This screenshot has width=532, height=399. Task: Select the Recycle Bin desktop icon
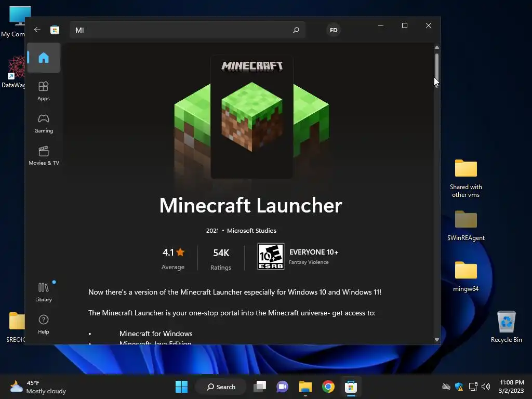506,327
